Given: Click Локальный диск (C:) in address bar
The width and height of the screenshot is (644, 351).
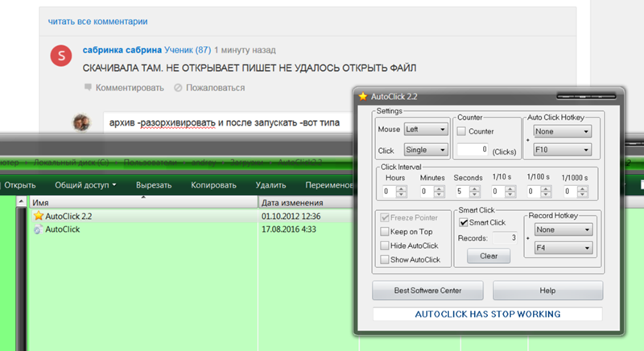Looking at the screenshot, I should (72, 163).
